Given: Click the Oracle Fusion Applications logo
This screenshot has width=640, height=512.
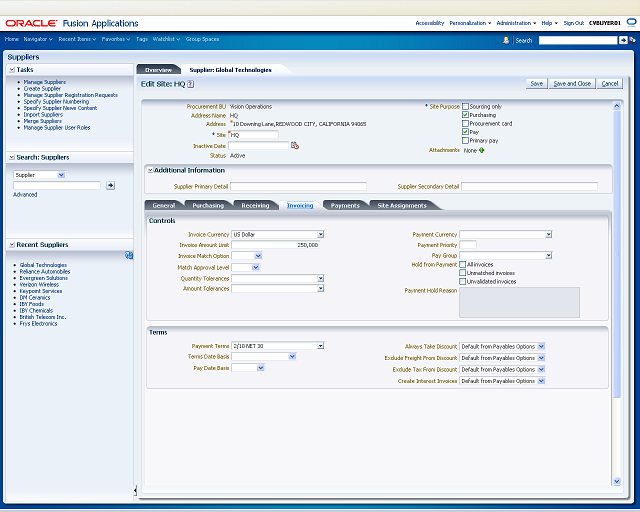Looking at the screenshot, I should [x=72, y=23].
